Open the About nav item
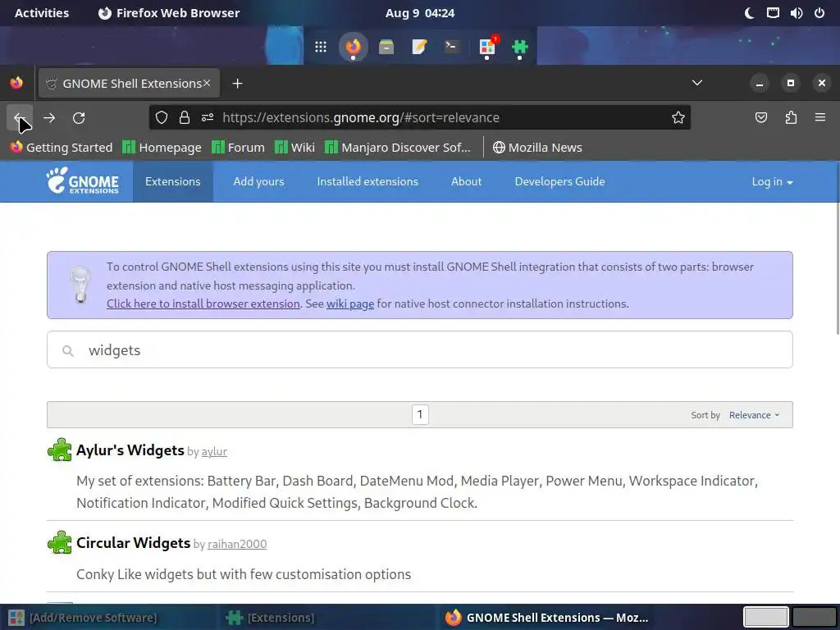The image size is (840, 630). point(466,181)
